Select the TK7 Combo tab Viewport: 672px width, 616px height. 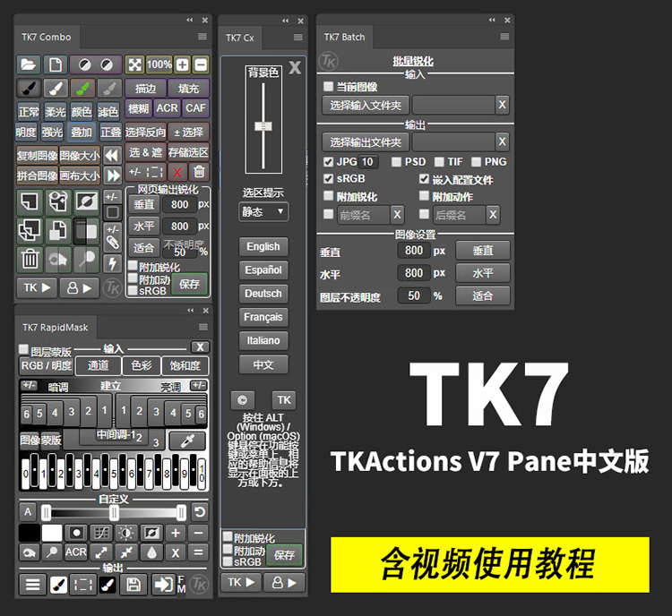coord(47,38)
